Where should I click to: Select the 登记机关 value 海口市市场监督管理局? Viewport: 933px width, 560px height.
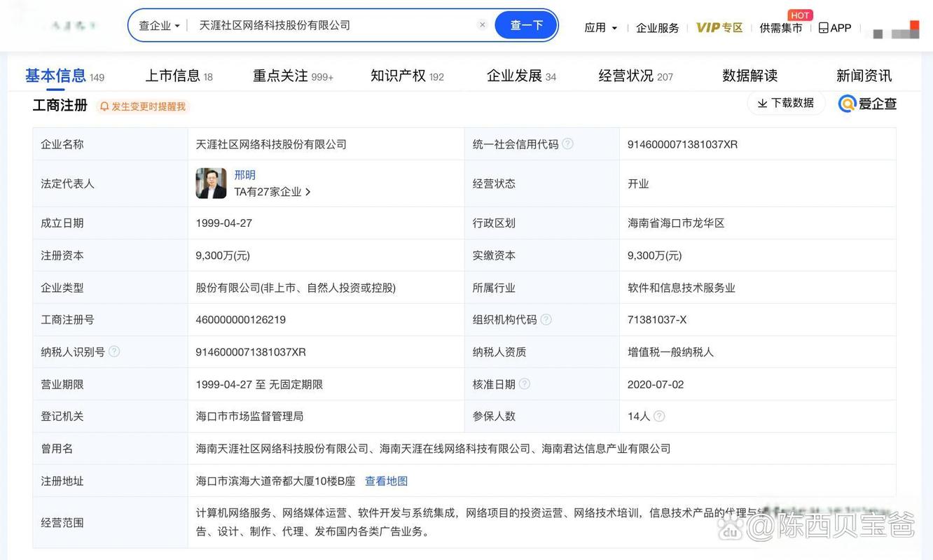click(x=249, y=416)
